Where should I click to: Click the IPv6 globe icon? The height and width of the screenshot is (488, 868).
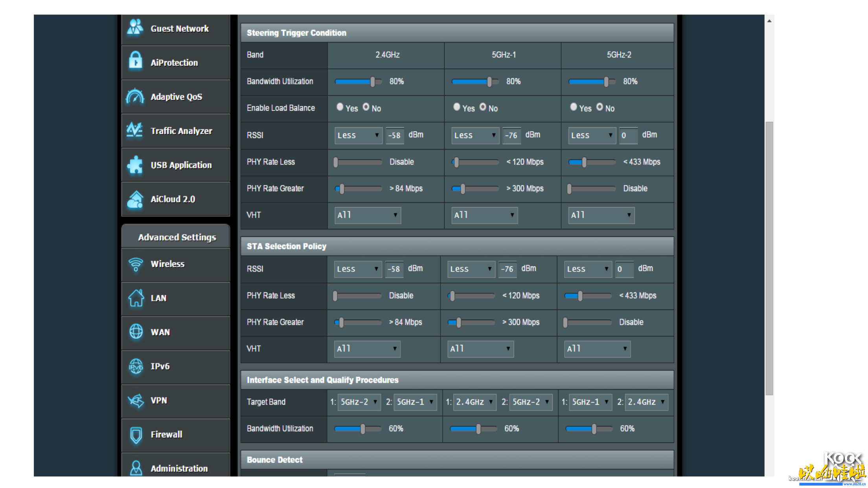click(x=136, y=366)
